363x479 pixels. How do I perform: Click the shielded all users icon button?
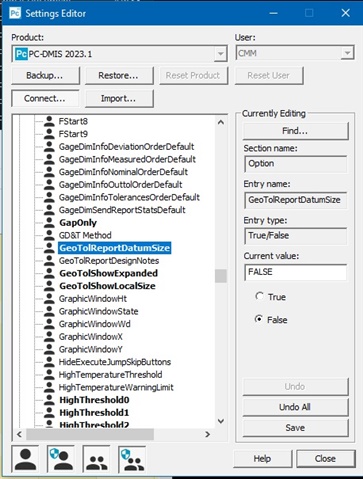click(x=132, y=459)
